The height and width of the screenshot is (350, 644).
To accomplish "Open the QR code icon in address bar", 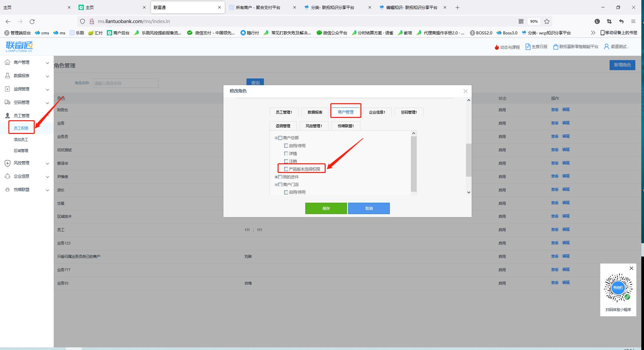I will (x=521, y=21).
